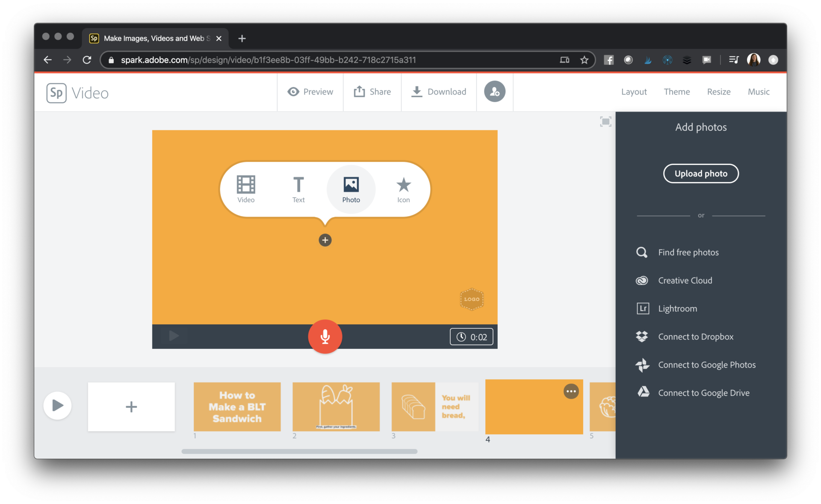Select the Video media option

coord(246,189)
